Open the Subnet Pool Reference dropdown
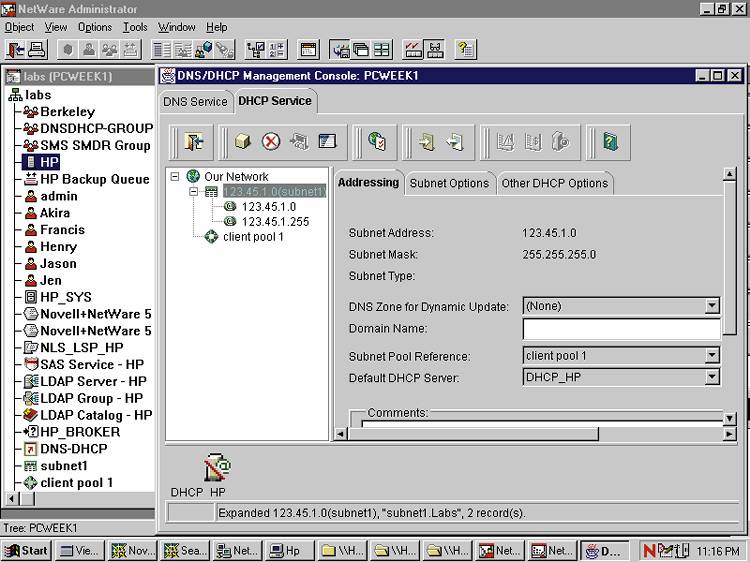Image resolution: width=750 pixels, height=562 pixels. click(712, 355)
